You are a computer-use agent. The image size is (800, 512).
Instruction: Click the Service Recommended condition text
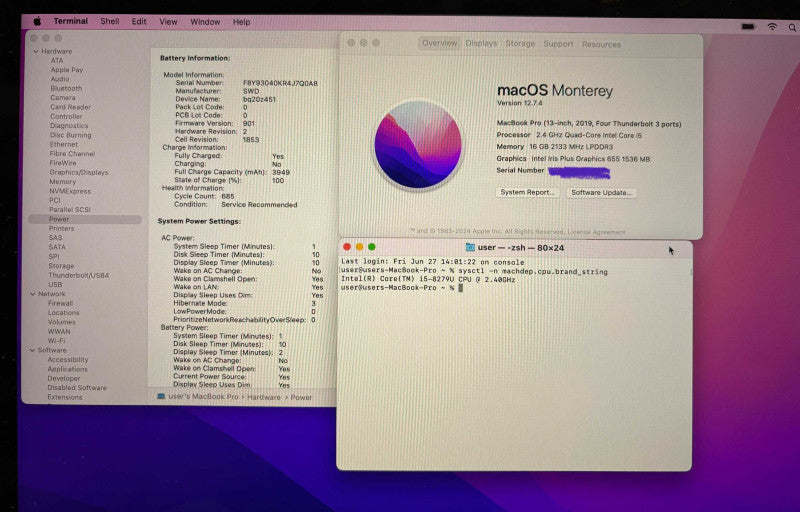[x=259, y=204]
